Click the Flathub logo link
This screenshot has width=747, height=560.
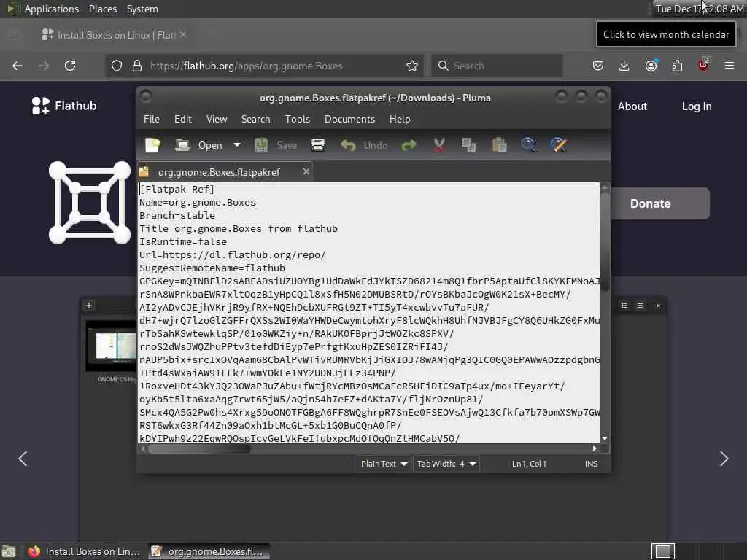64,106
